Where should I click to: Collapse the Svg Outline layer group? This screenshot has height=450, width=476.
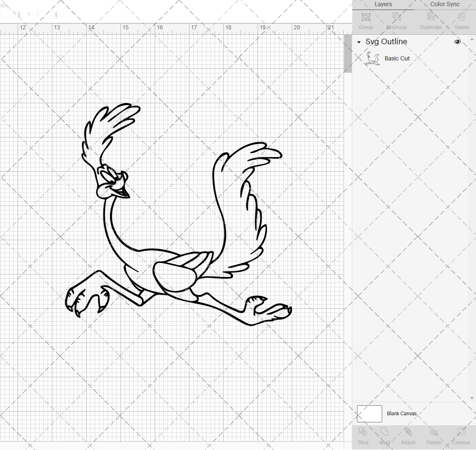(358, 42)
